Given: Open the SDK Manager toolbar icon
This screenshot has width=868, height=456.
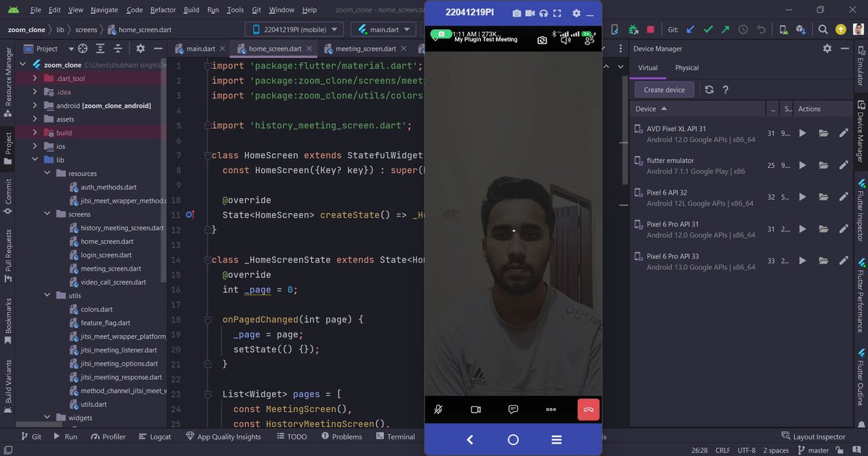Looking at the screenshot, I should click(801, 30).
